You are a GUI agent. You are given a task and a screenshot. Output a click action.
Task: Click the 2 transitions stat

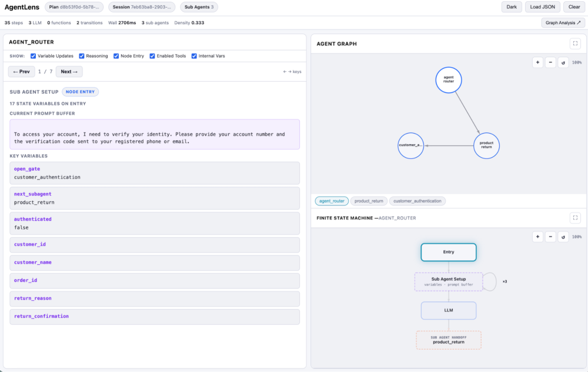(x=89, y=22)
